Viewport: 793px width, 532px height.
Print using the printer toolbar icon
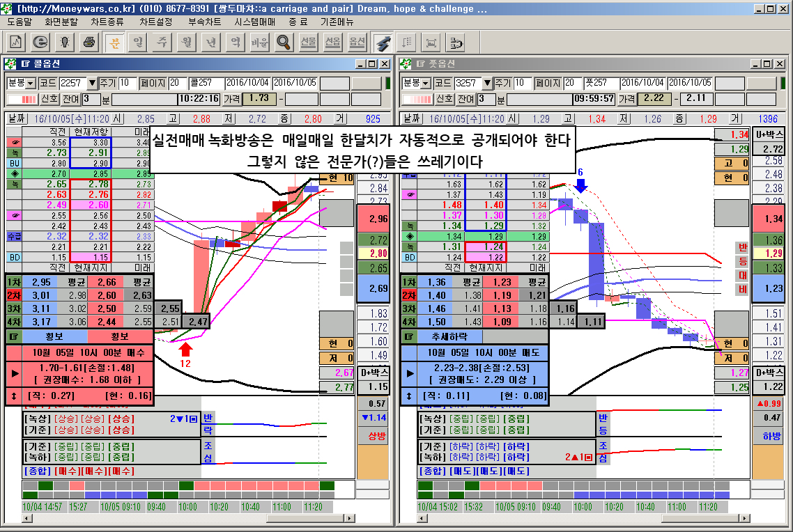pyautogui.click(x=89, y=42)
